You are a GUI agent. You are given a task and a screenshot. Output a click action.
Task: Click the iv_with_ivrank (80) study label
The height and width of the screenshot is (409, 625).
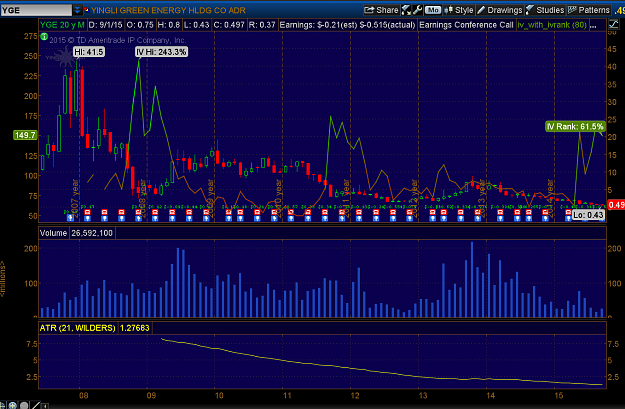(552, 25)
